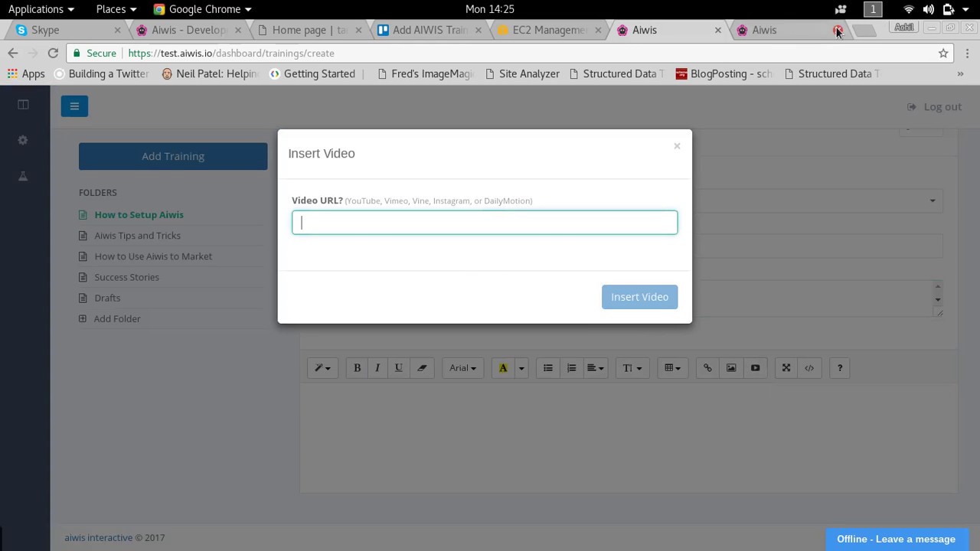Toggle code view in editor
Viewport: 980px width, 551px height.
[809, 368]
